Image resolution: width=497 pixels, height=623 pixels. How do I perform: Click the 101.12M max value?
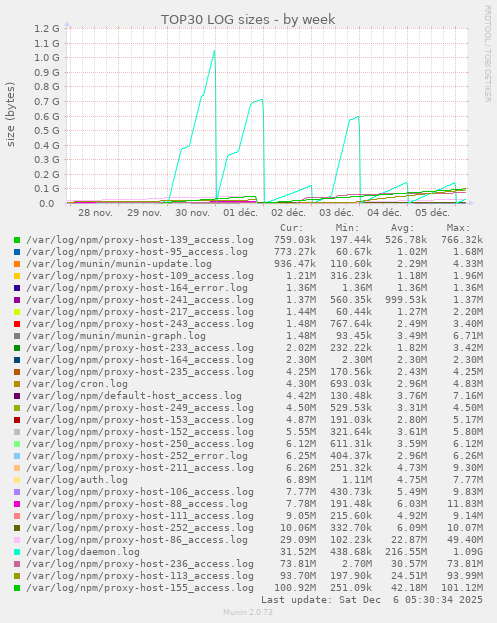(462, 588)
